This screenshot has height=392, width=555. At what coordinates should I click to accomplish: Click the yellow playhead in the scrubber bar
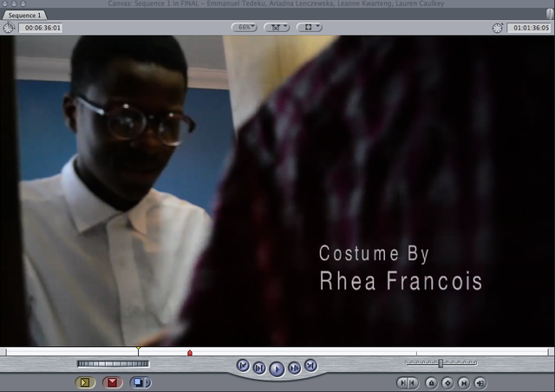click(138, 350)
